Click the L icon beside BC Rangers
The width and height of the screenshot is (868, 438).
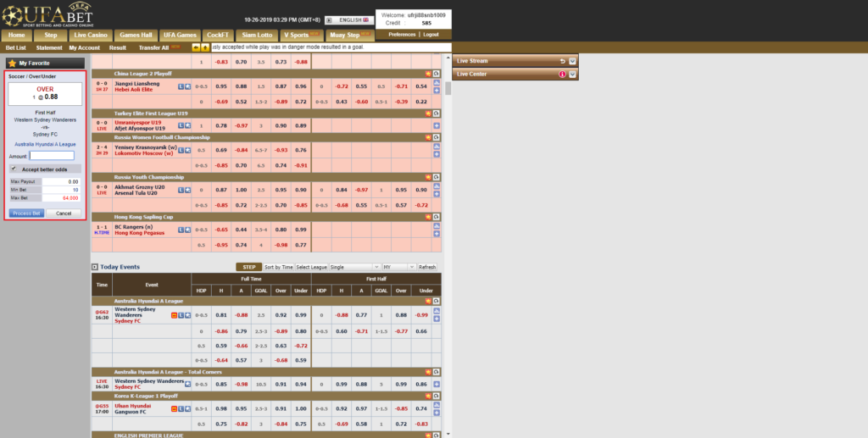(x=181, y=230)
